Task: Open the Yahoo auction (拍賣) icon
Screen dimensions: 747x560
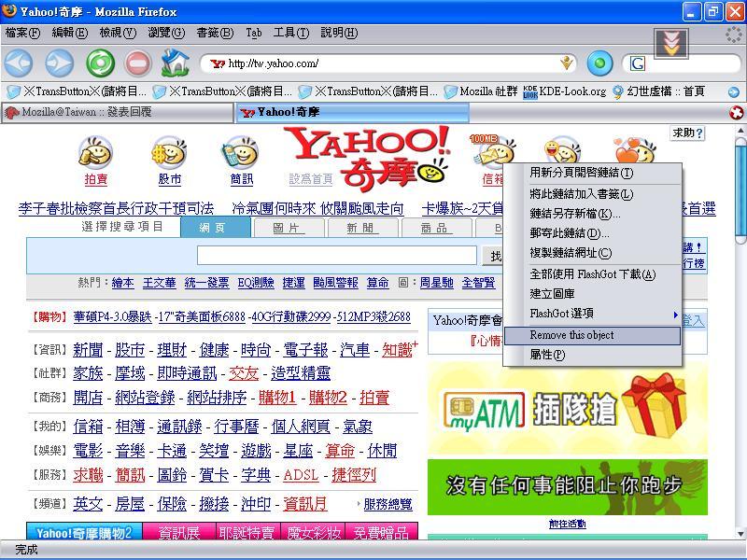Action: pyautogui.click(x=95, y=160)
